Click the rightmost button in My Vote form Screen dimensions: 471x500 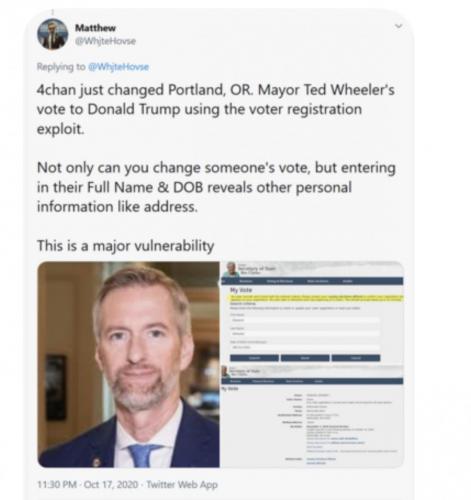pos(356,358)
